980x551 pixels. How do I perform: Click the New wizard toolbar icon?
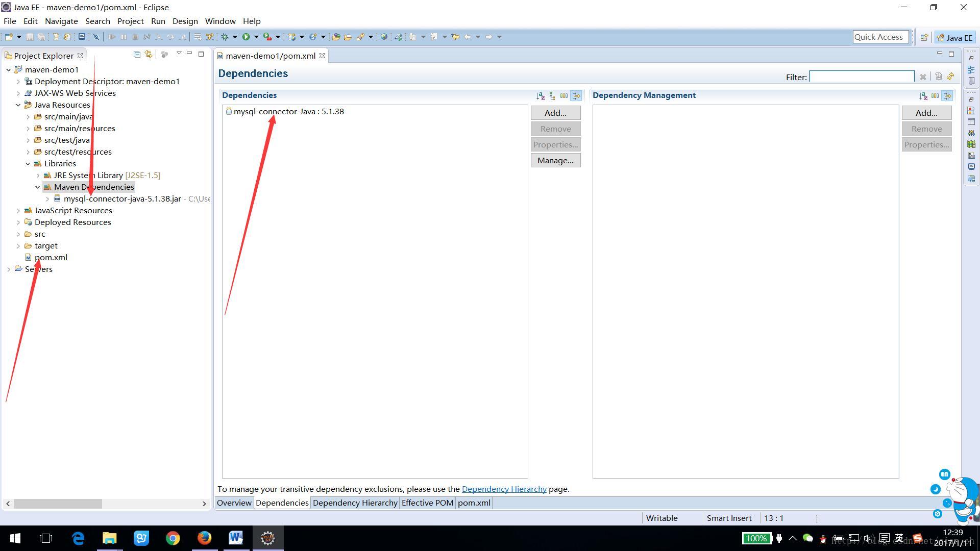pos(9,37)
